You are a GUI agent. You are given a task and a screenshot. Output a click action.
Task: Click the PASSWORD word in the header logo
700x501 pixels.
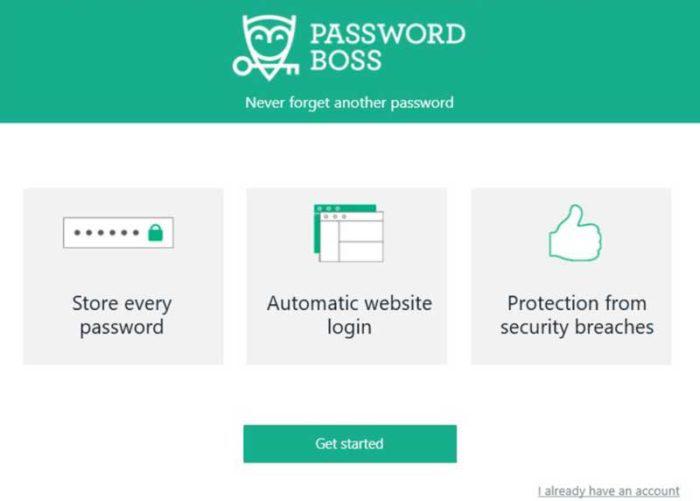point(388,33)
